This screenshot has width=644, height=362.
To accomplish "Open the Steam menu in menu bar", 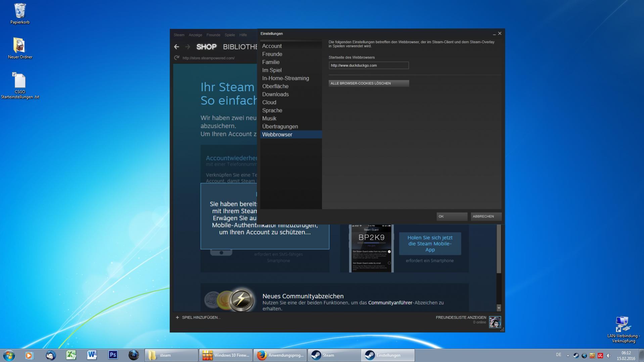I will pyautogui.click(x=179, y=35).
